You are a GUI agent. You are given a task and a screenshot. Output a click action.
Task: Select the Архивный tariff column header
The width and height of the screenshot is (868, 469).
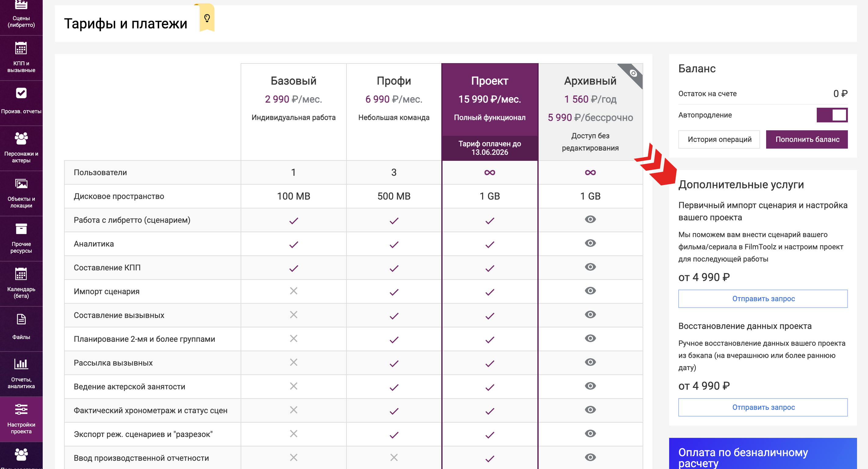[x=590, y=81]
